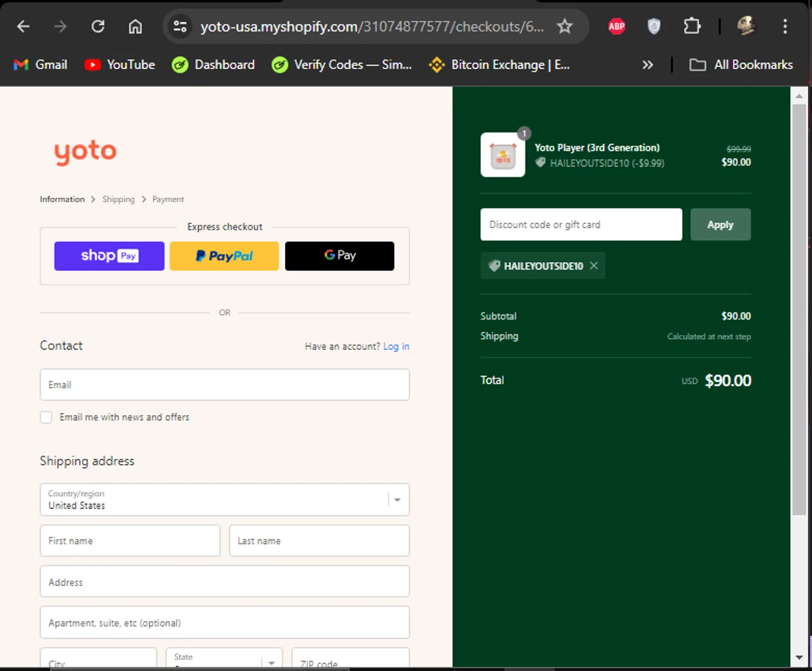Open the Verify Codes bookmark
This screenshot has width=812, height=671.
pos(342,65)
